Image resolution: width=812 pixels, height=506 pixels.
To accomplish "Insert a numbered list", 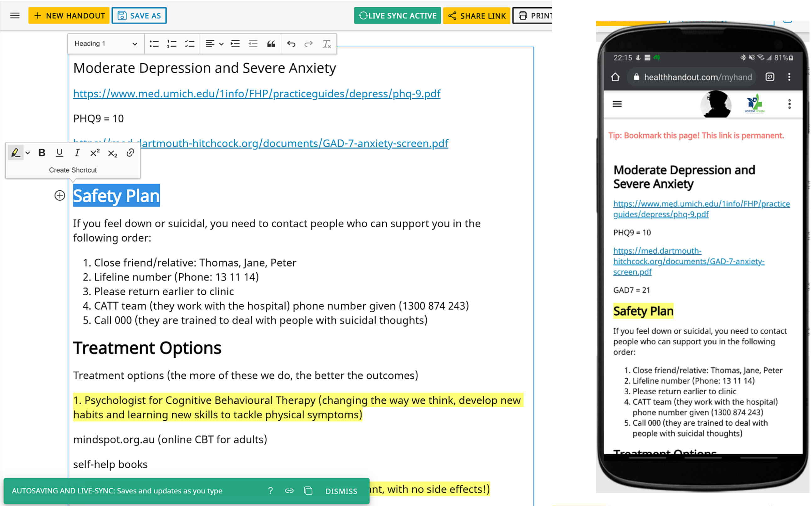I will 172,44.
